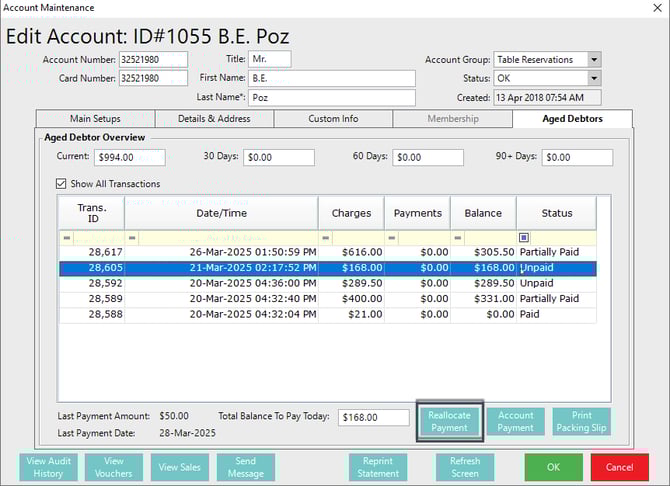Image resolution: width=670 pixels, height=486 pixels.
Task: Click the Charges column filter icon
Action: pos(326,238)
